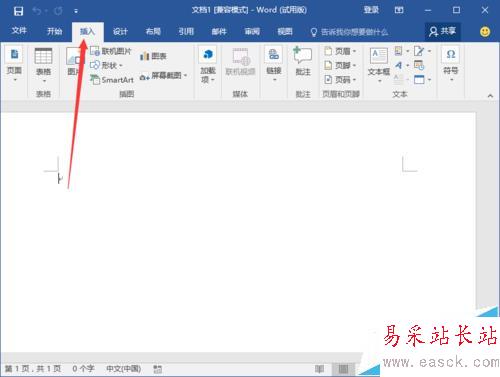Viewport: 500px width, 377px height.
Task: Open the 邮件 ribbon tab
Action: point(219,32)
